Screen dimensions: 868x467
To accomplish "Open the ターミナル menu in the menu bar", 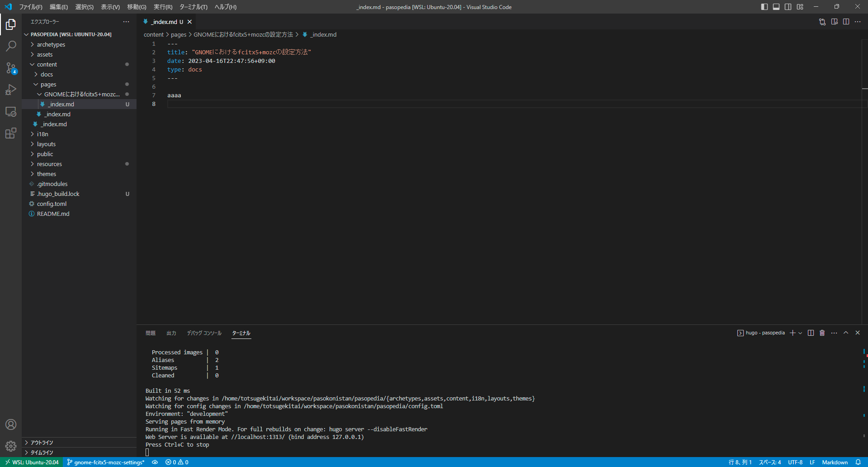I will (x=193, y=7).
